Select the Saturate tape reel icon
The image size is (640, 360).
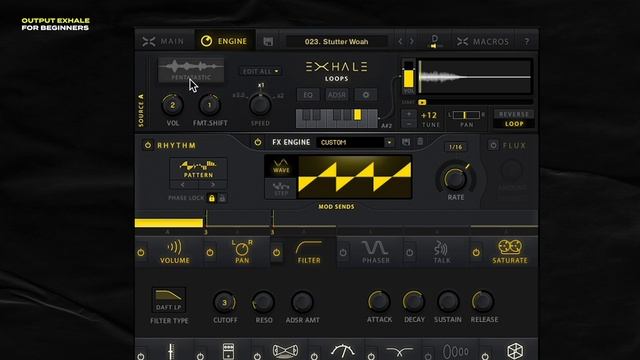click(510, 247)
